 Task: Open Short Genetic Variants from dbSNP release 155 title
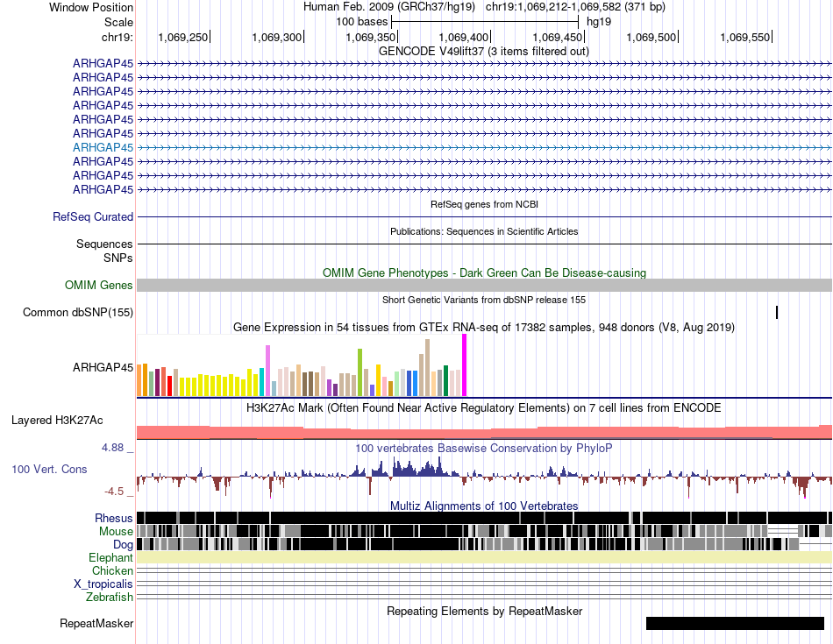[484, 300]
